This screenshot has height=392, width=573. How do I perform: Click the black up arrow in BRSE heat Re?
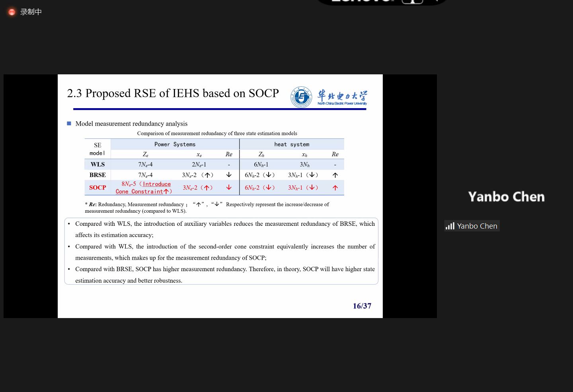tap(335, 175)
